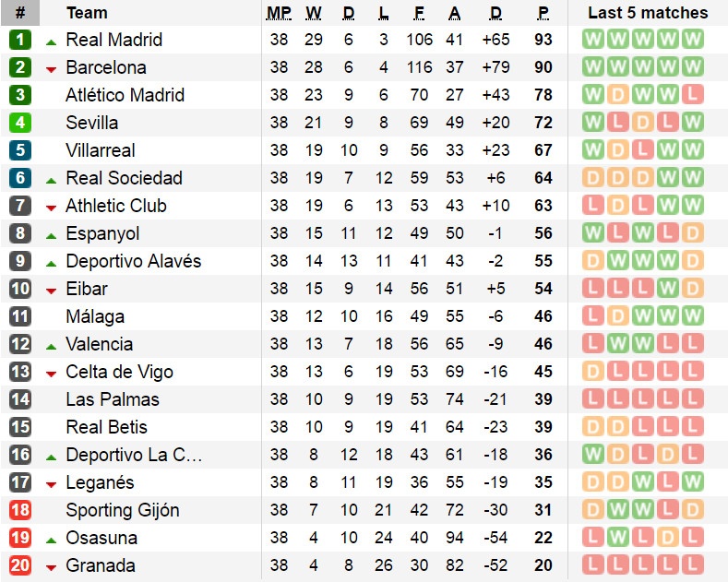Click the position 1 rank badge
Image resolution: width=728 pixels, height=582 pixels.
20,40
